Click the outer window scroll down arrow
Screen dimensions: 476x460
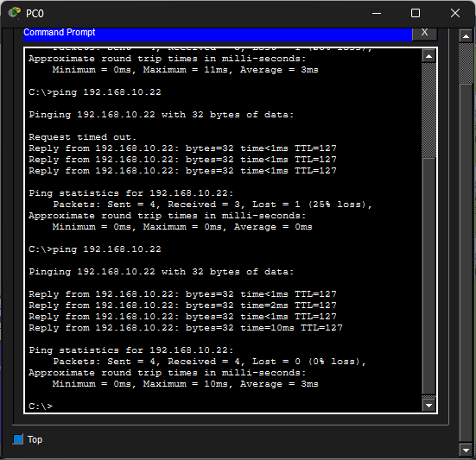pos(466,450)
